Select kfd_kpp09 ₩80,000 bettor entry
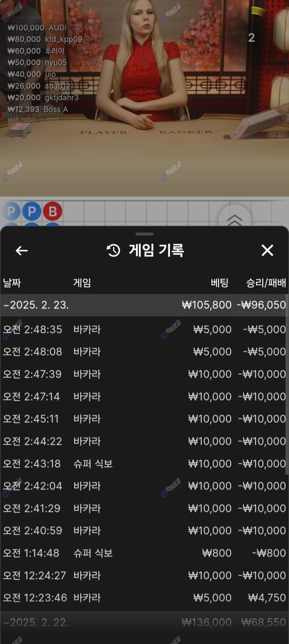289x644 pixels. click(45, 39)
